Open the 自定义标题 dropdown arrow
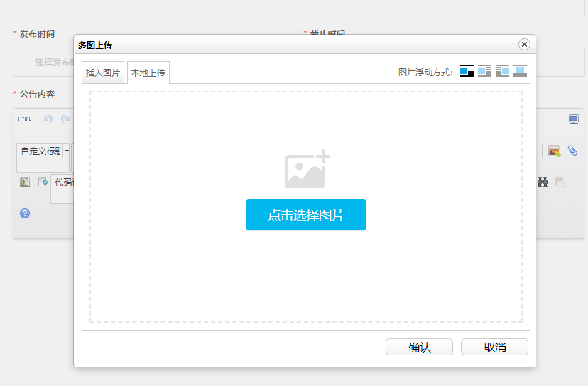588x386 pixels. click(67, 151)
